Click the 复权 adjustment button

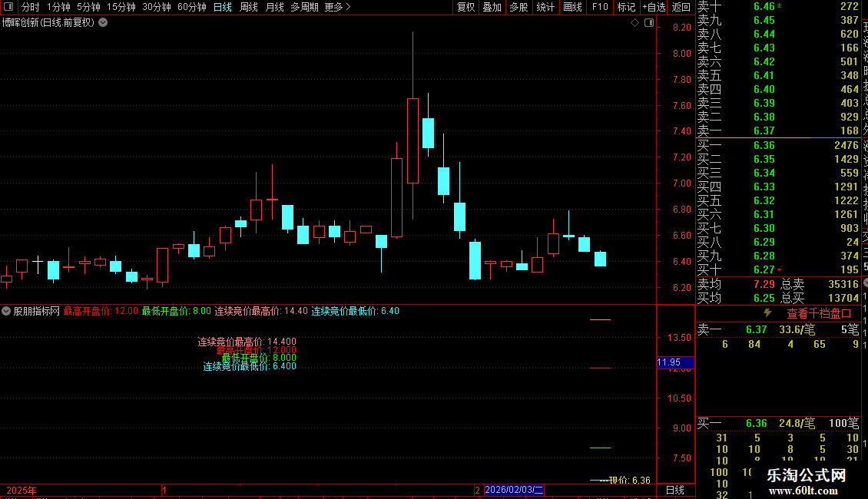coord(465,7)
